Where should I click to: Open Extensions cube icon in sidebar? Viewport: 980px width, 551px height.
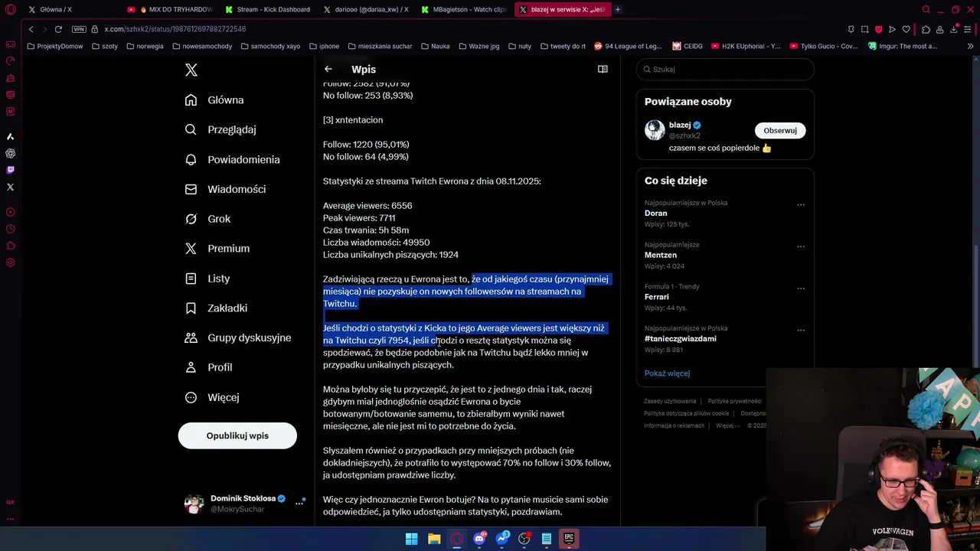10,246
